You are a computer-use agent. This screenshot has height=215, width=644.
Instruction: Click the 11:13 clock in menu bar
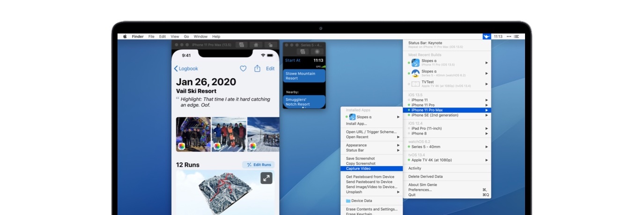(x=498, y=36)
